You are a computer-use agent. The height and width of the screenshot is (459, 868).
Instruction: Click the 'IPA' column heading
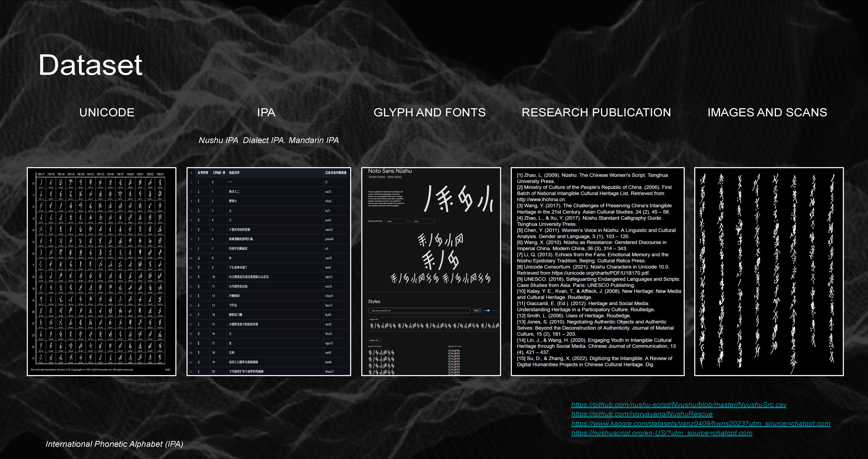(x=266, y=112)
